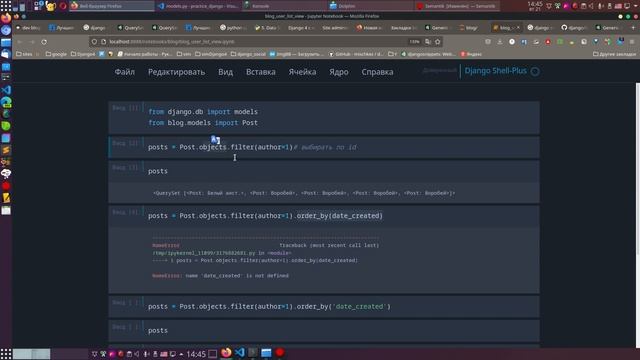640x360 pixels.
Task: Open the google bookmarks folder
Action: click(56, 54)
